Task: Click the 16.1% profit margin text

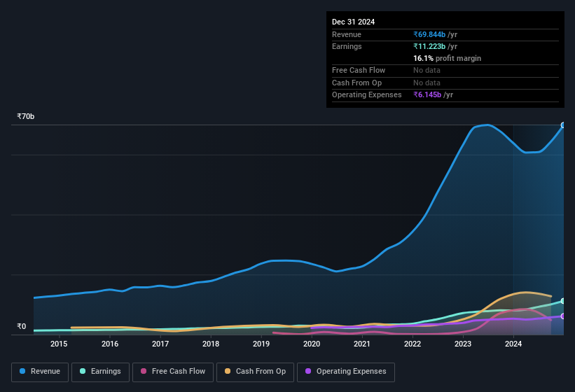Action: click(x=447, y=58)
